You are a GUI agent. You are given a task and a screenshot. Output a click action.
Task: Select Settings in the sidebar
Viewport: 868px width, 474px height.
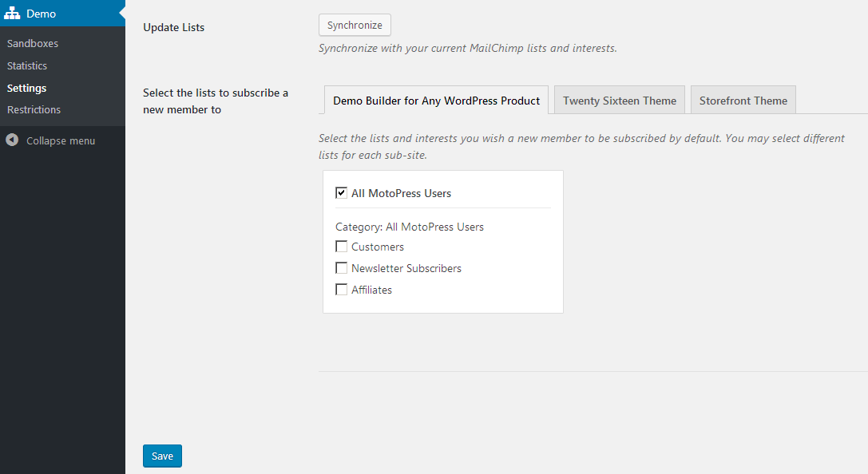pyautogui.click(x=26, y=88)
